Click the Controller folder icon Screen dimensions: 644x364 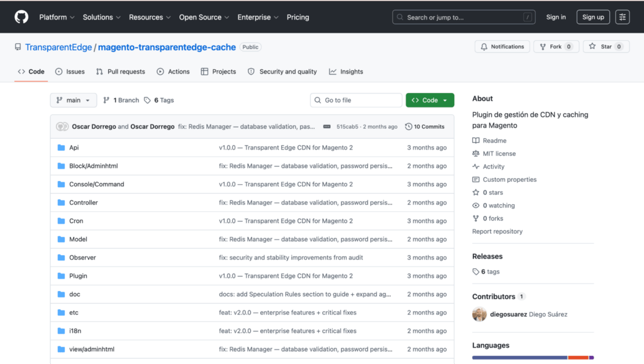tap(61, 202)
